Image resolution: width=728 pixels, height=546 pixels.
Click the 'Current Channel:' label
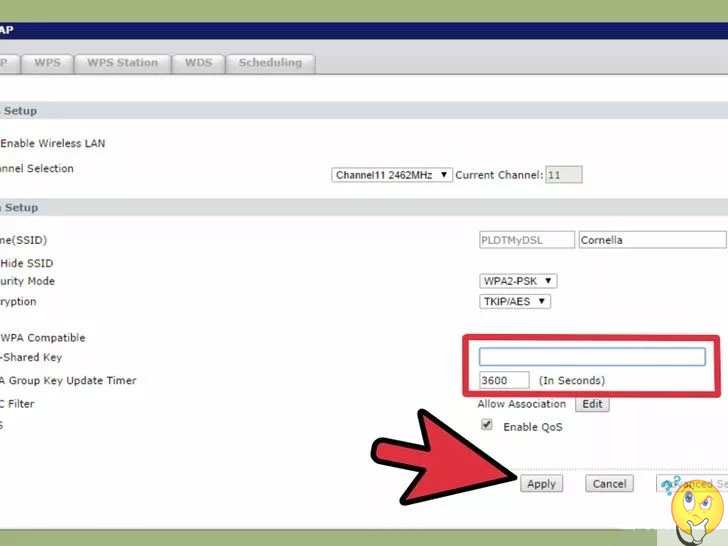tap(499, 175)
